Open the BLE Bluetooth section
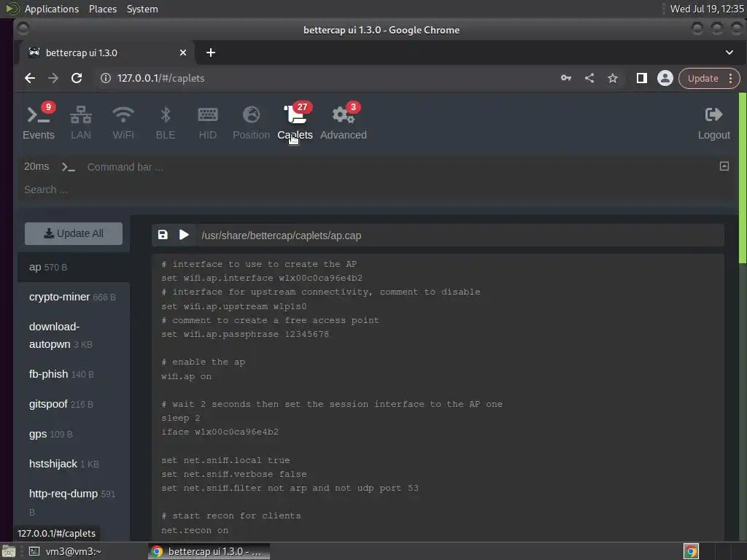 point(166,122)
